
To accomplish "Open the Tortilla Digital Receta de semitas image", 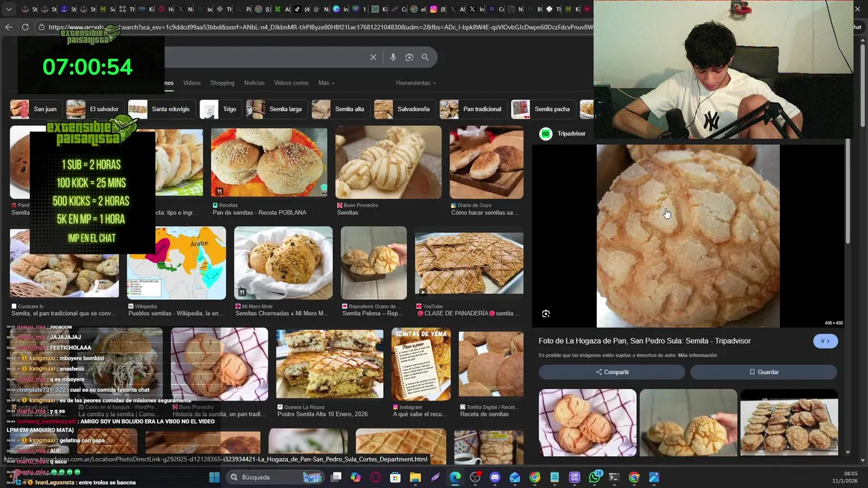I will (x=491, y=364).
